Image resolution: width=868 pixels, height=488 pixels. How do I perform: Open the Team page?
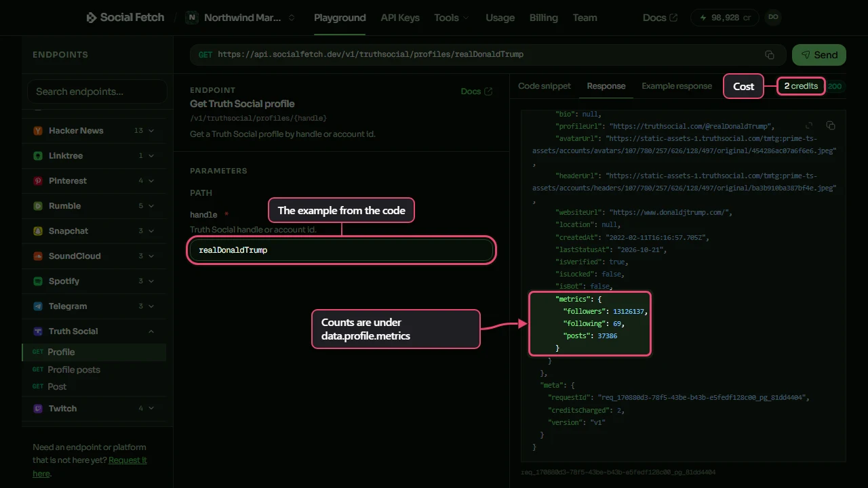tap(585, 18)
